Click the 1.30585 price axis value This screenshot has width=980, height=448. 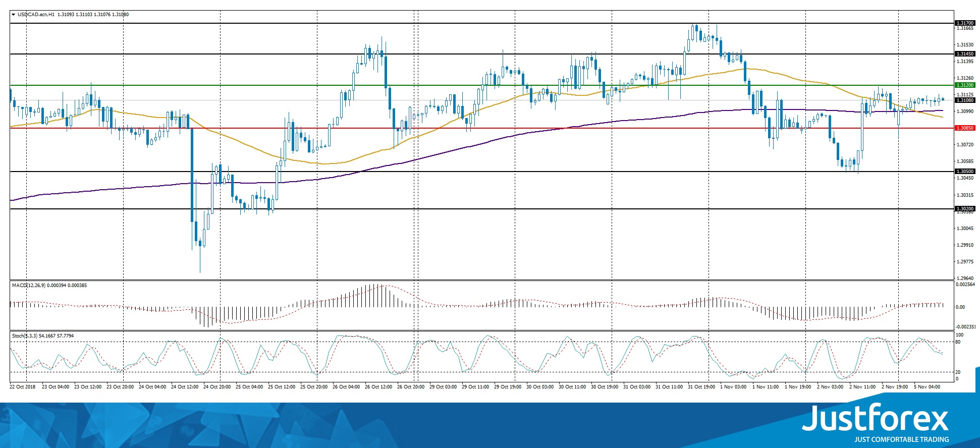pos(965,161)
